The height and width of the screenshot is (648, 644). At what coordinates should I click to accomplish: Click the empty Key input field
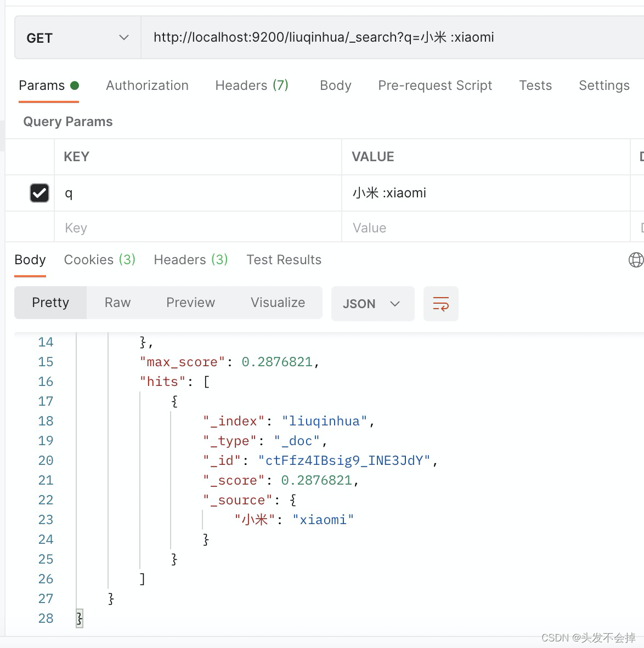(x=197, y=228)
